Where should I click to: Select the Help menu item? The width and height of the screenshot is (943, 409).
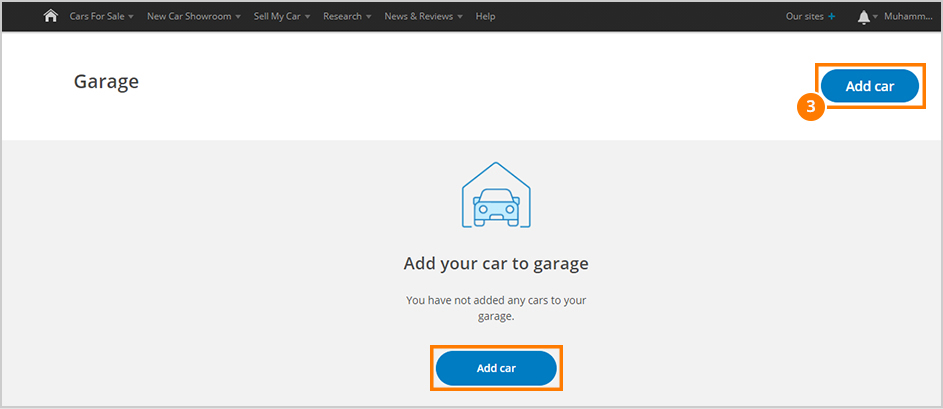[x=485, y=17]
